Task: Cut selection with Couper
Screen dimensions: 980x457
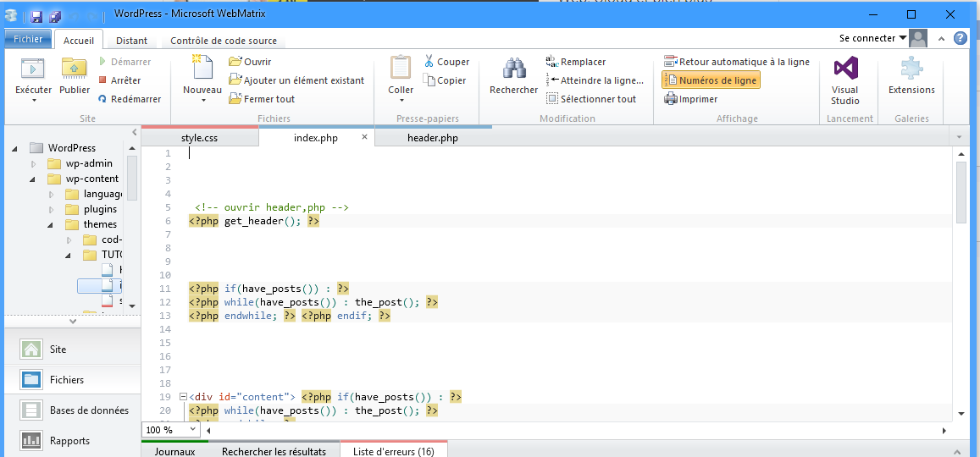Action: point(446,61)
